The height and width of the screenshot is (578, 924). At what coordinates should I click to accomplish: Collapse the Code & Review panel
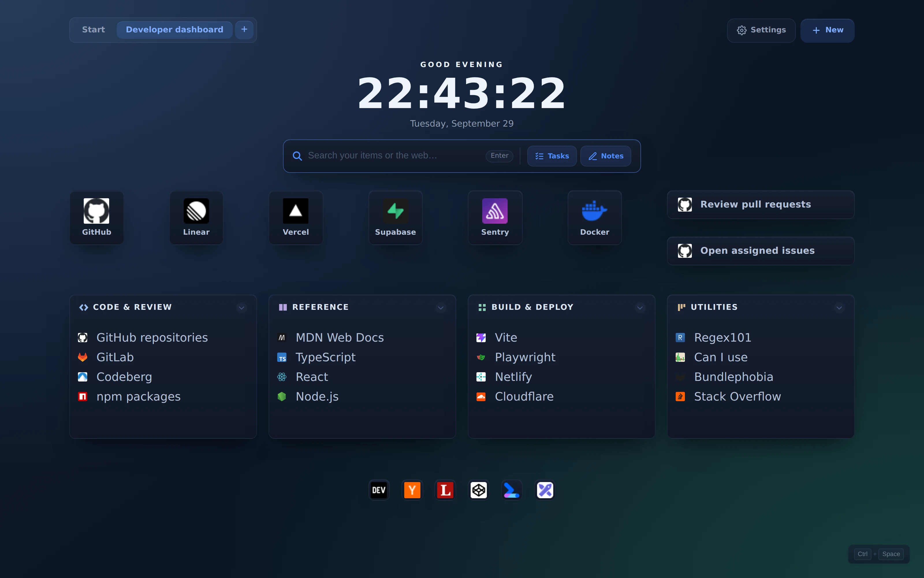(241, 308)
